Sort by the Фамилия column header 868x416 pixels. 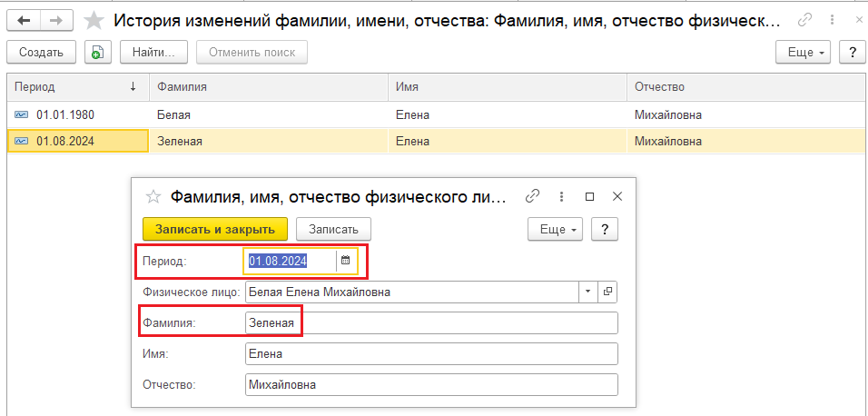tap(269, 86)
